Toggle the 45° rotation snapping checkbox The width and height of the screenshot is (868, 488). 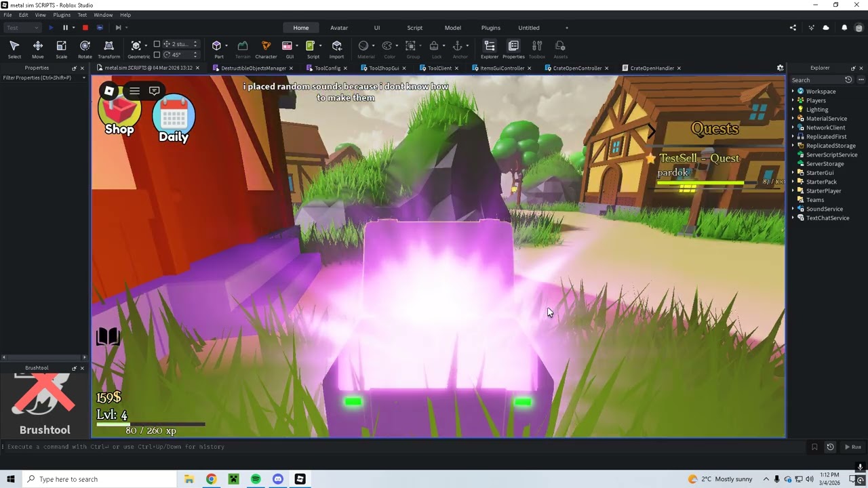[157, 55]
